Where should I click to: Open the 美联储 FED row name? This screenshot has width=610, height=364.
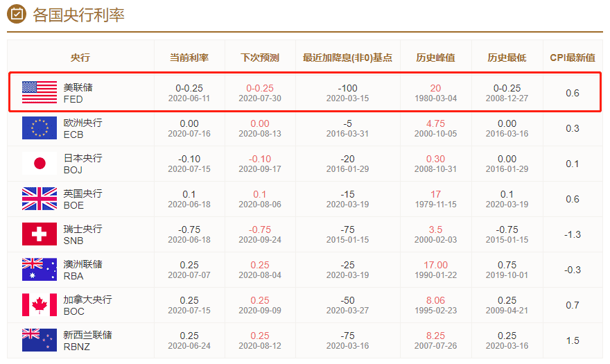78,93
